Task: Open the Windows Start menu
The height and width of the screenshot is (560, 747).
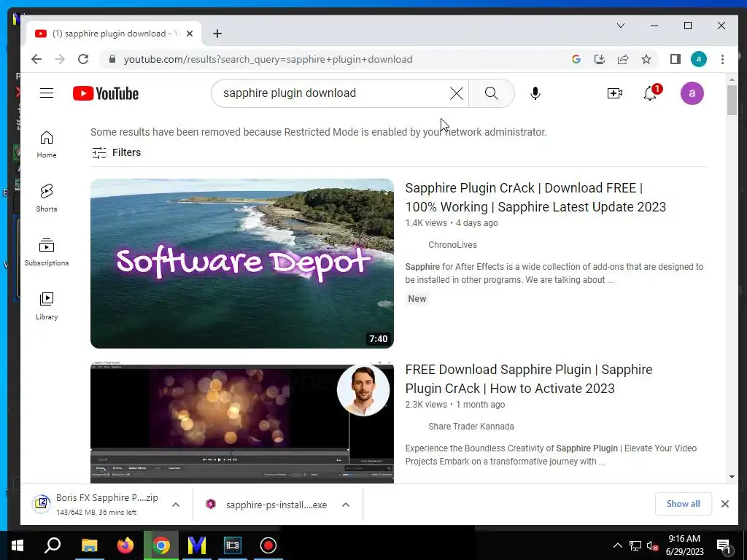Action: pos(18,545)
